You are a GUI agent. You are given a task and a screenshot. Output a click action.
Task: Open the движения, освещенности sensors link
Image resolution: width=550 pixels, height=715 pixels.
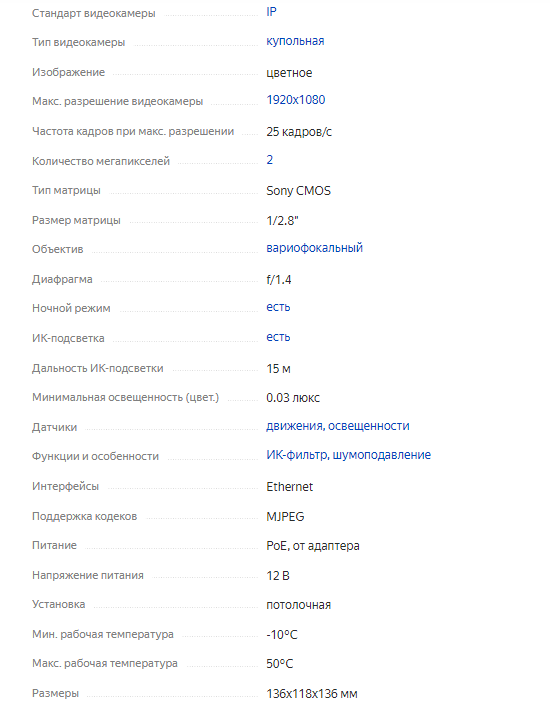click(x=338, y=426)
